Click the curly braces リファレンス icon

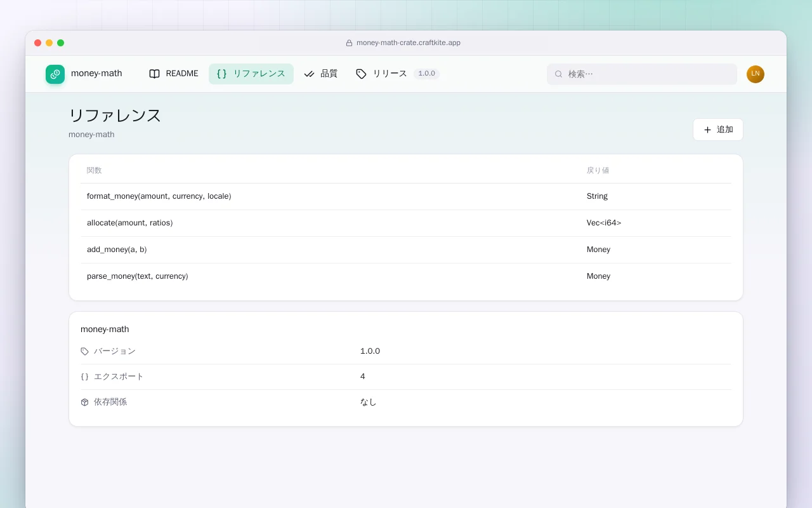pyautogui.click(x=221, y=74)
